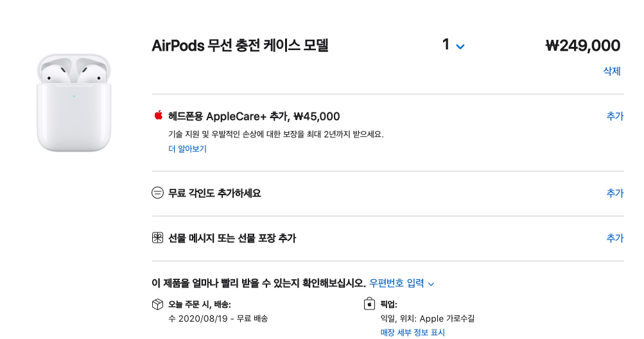Click the engraving icon beside 무료 각인도

157,193
